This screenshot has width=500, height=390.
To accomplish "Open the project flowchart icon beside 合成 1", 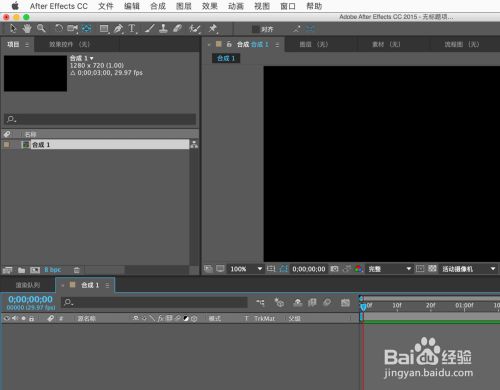I will tap(194, 144).
